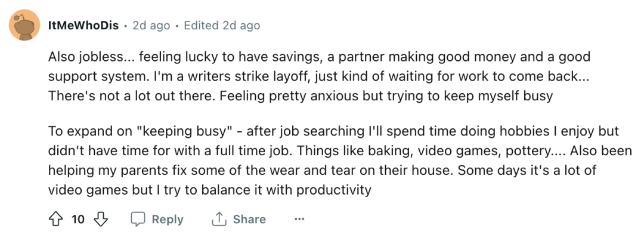Screen dimensions: 644x240
Task: Click the line about helping my parents
Action: [322, 171]
